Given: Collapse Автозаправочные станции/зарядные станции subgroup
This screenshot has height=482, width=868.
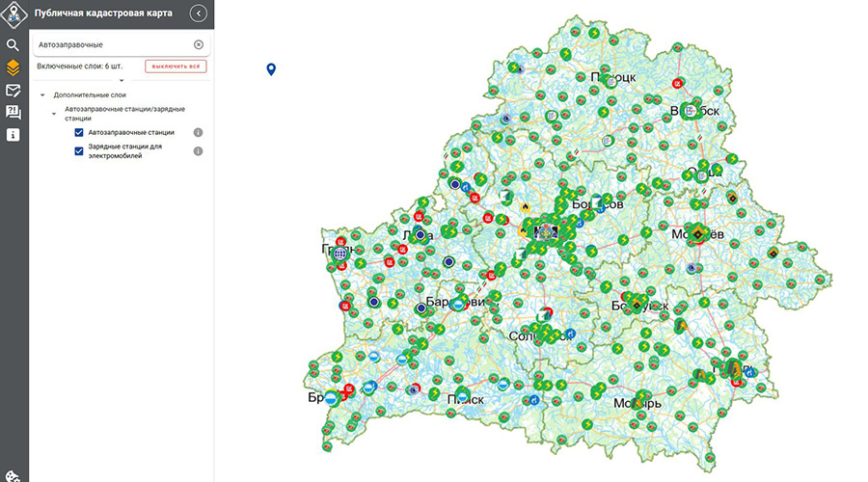Looking at the screenshot, I should [54, 114].
